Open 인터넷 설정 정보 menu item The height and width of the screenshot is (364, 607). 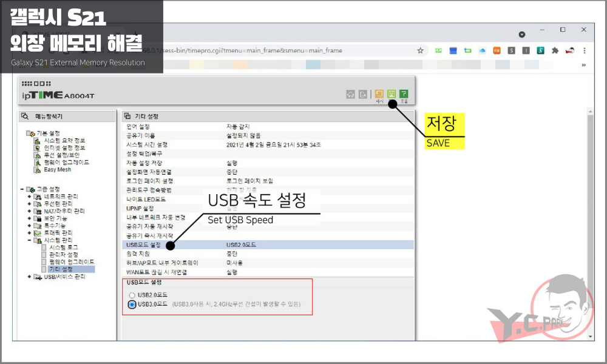(64, 148)
